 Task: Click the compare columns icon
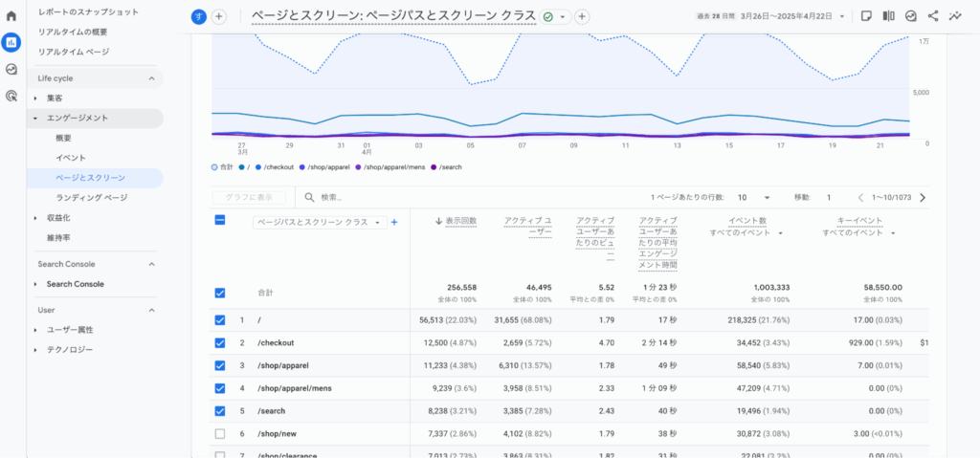pos(888,16)
